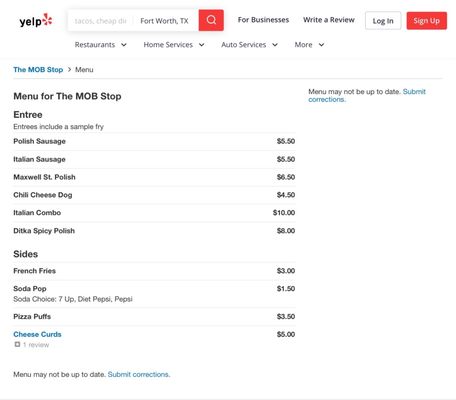Click Submit corrections link in right sidebar

point(367,95)
